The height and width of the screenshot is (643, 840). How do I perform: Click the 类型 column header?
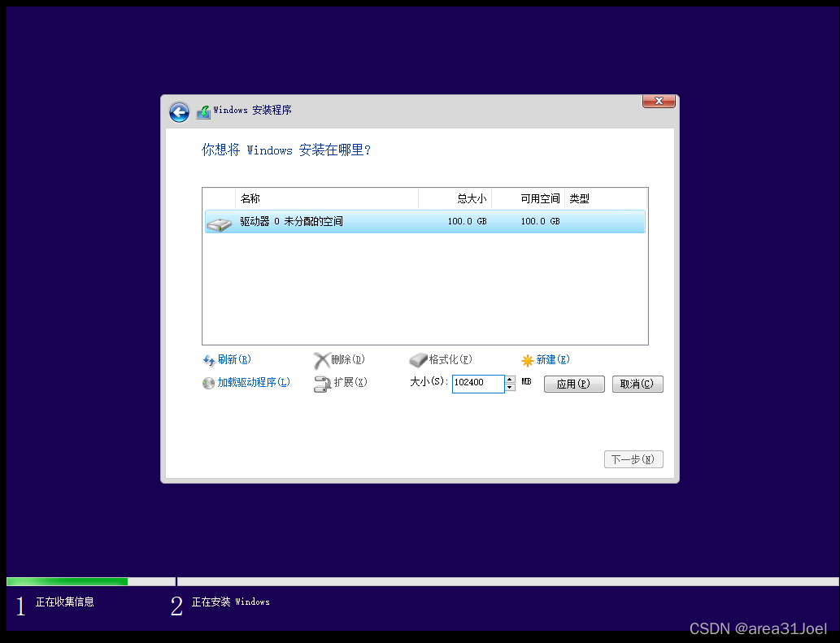click(606, 198)
